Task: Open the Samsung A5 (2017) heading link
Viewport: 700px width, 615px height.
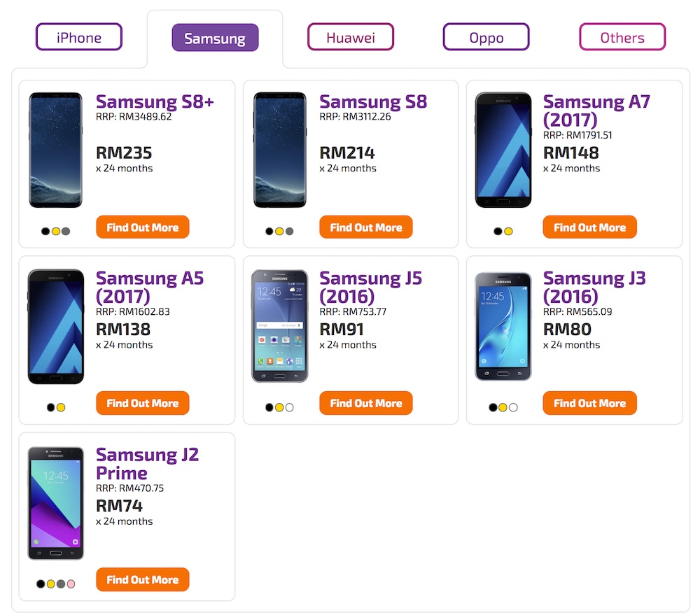Action: coord(149,287)
